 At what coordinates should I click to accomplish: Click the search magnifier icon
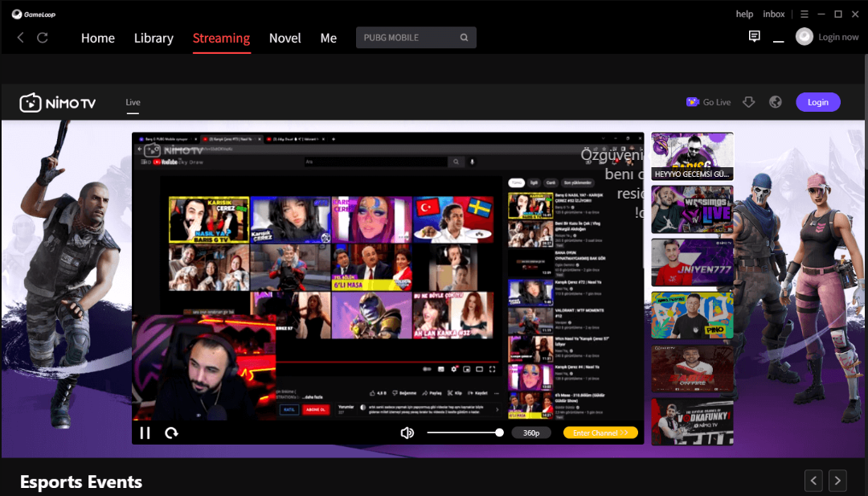pyautogui.click(x=464, y=38)
